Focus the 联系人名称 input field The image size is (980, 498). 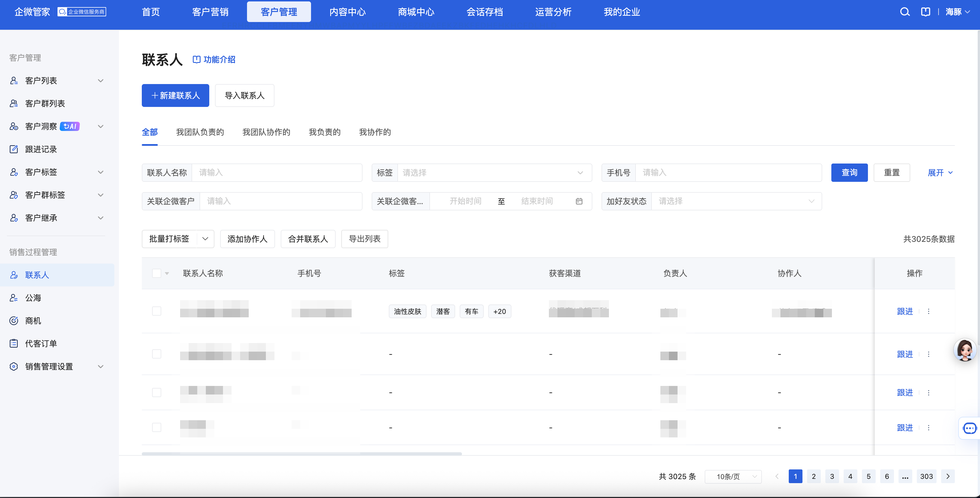277,173
